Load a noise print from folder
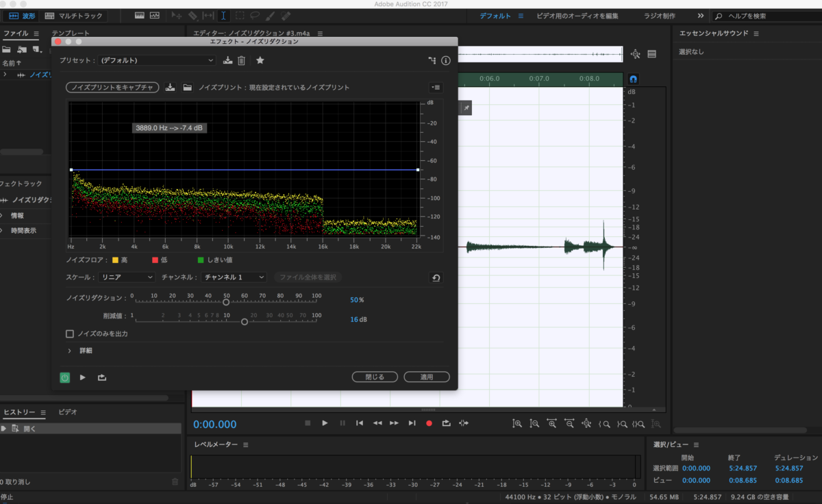This screenshot has width=822, height=504. [x=187, y=87]
